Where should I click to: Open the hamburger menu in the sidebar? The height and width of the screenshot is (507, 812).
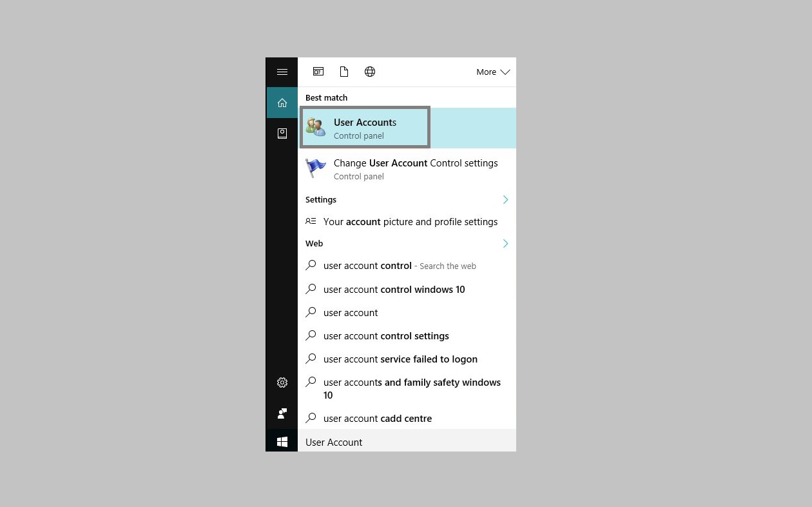pos(282,72)
